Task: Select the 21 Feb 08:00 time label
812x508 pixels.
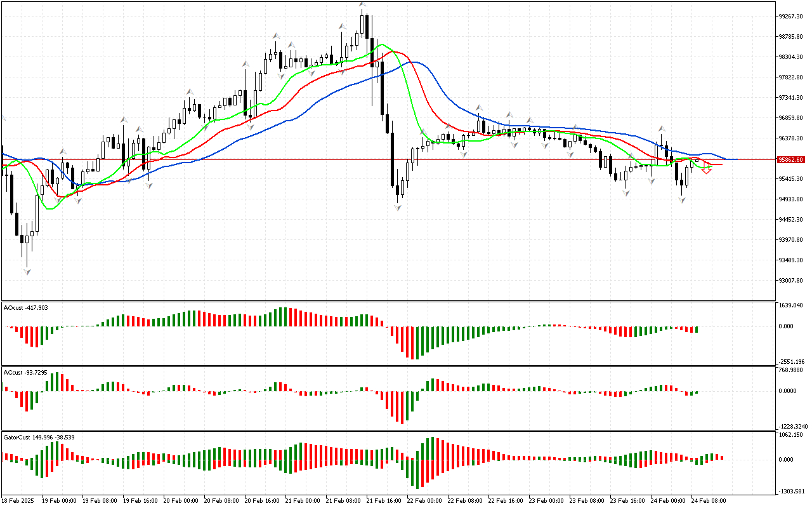Action: 343,501
